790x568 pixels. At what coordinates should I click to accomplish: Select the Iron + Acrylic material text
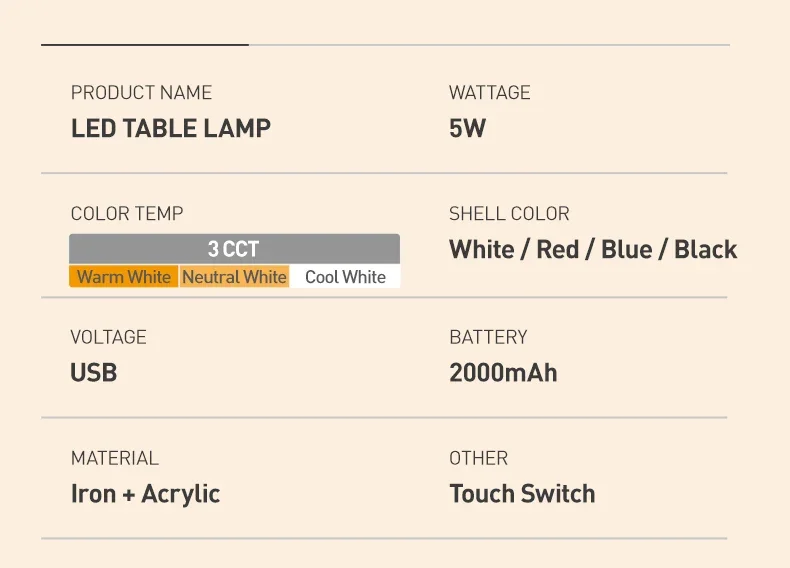[146, 494]
